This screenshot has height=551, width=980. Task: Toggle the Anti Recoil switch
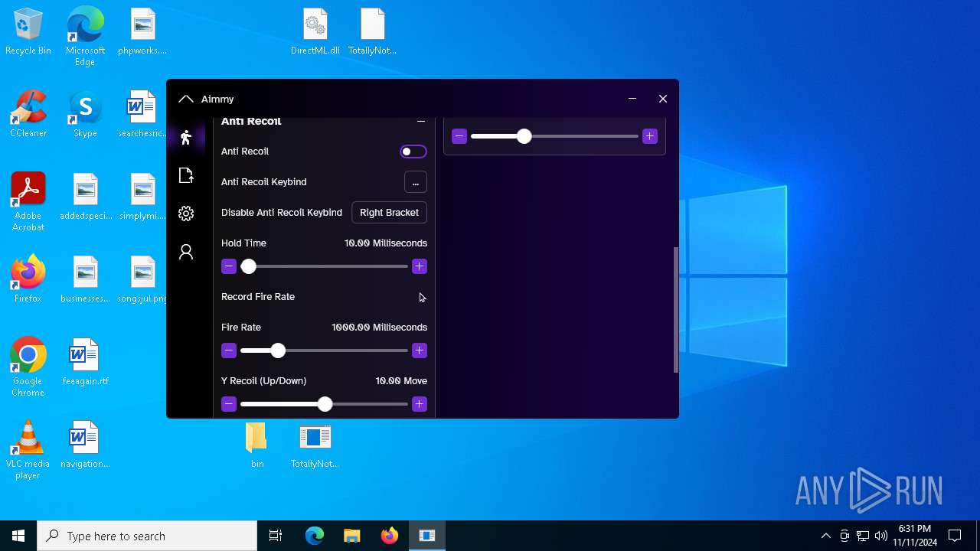coord(413,152)
